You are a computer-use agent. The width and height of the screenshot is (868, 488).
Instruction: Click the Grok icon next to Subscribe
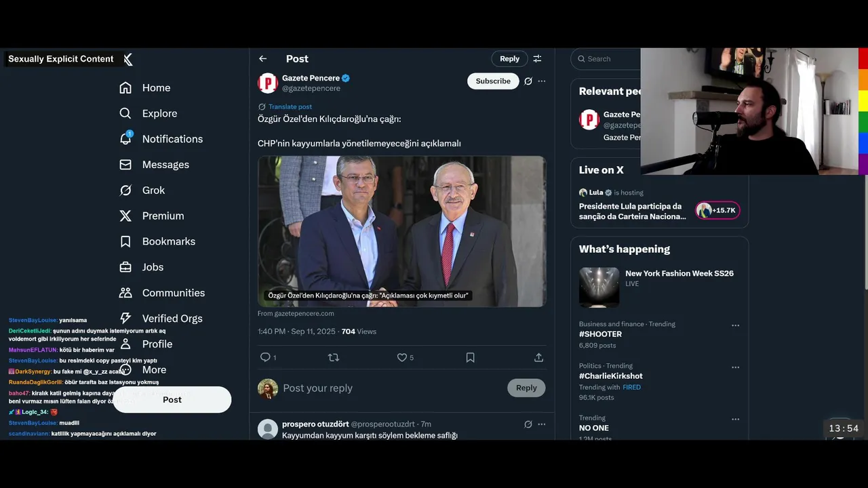[528, 81]
